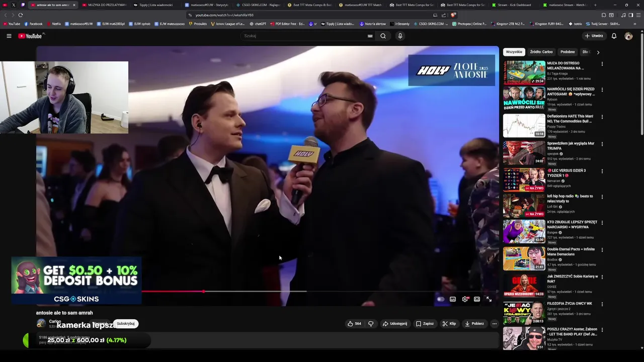
Task: Seek using the red video progress bar
Action: pos(173,292)
